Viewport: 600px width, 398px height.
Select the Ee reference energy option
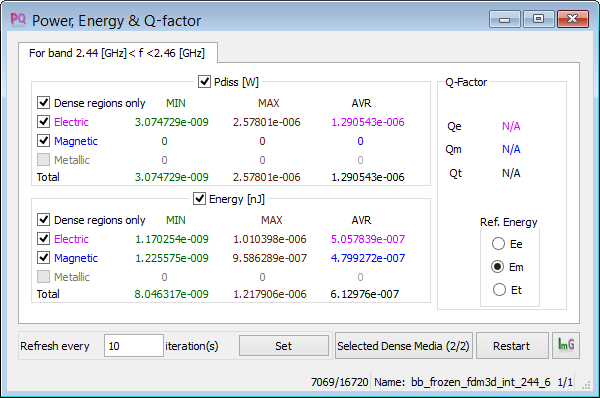click(498, 244)
